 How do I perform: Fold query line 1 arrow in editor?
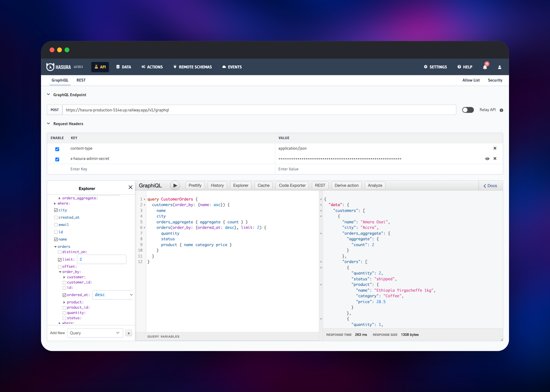click(x=144, y=199)
